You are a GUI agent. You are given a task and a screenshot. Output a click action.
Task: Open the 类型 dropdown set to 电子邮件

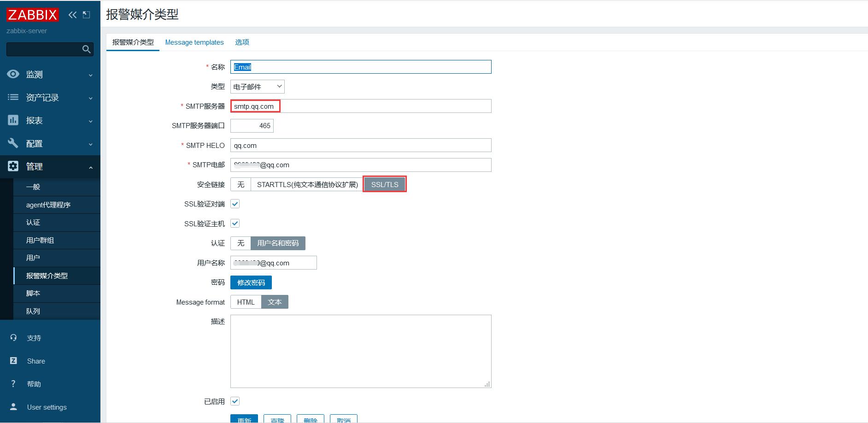(257, 87)
